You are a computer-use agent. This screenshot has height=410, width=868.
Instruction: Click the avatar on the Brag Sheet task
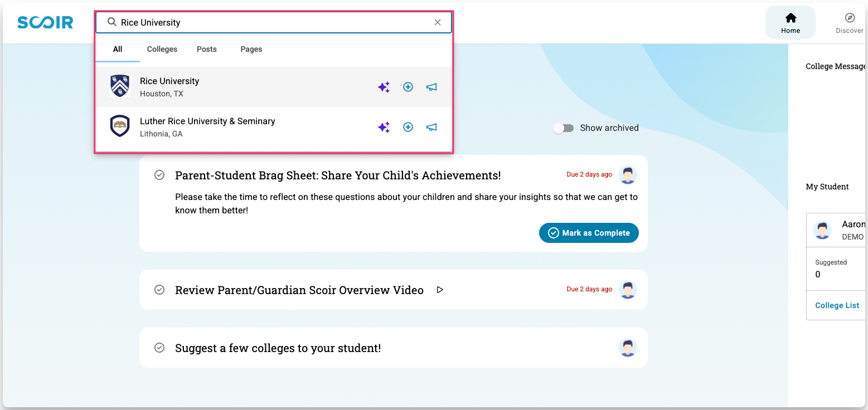pos(628,175)
